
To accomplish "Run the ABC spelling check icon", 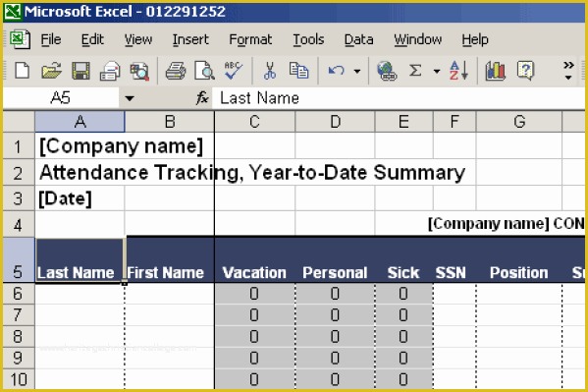I will pos(234,70).
